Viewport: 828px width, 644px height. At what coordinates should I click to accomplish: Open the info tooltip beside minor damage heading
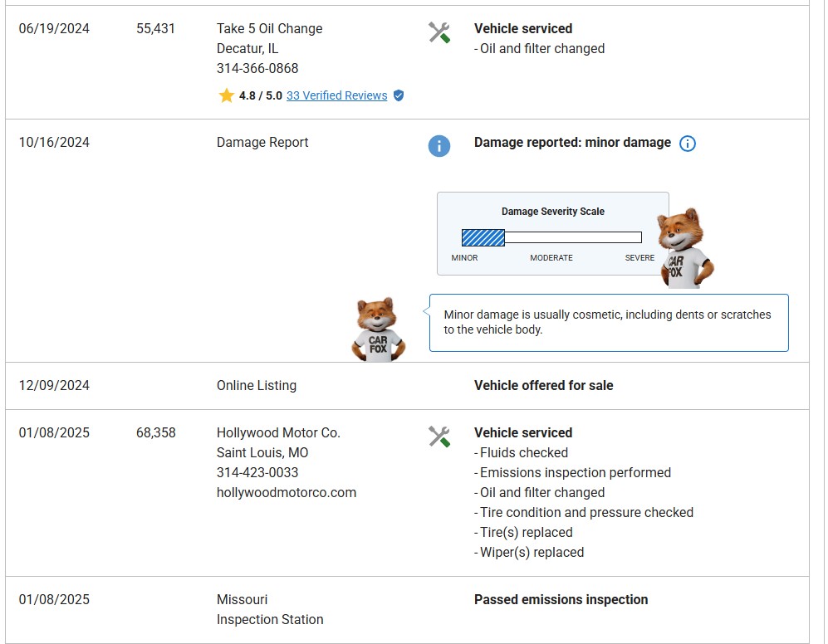pos(687,143)
